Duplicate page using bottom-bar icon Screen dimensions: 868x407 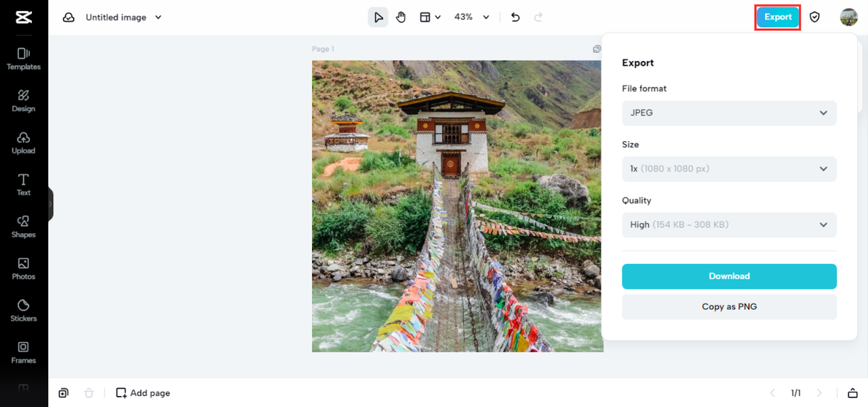(64, 393)
